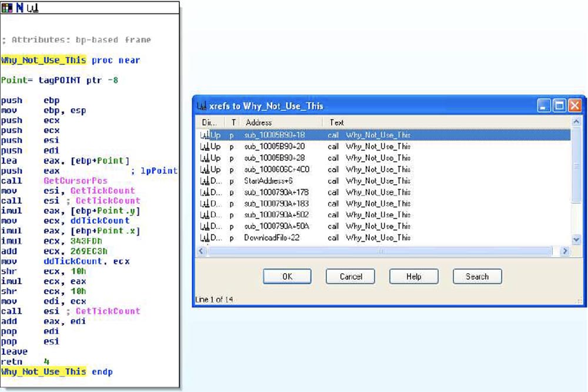Click the xrefs graph icon in node header
Viewport: 588px width, 392px height.
pos(32,8)
